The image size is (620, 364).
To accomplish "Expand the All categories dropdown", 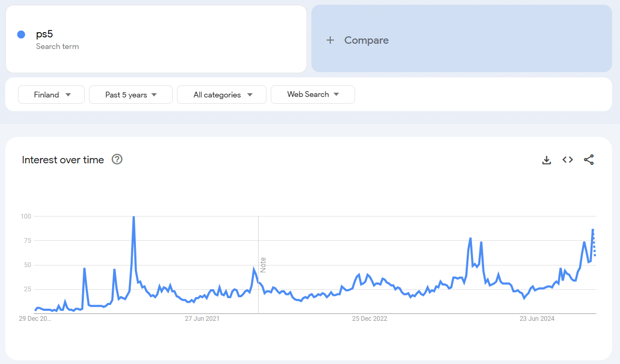I will coord(222,95).
